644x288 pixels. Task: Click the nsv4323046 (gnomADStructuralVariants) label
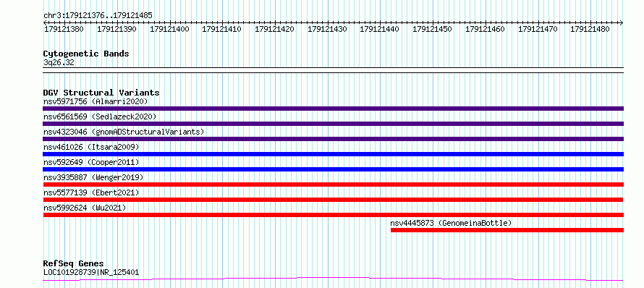(124, 132)
